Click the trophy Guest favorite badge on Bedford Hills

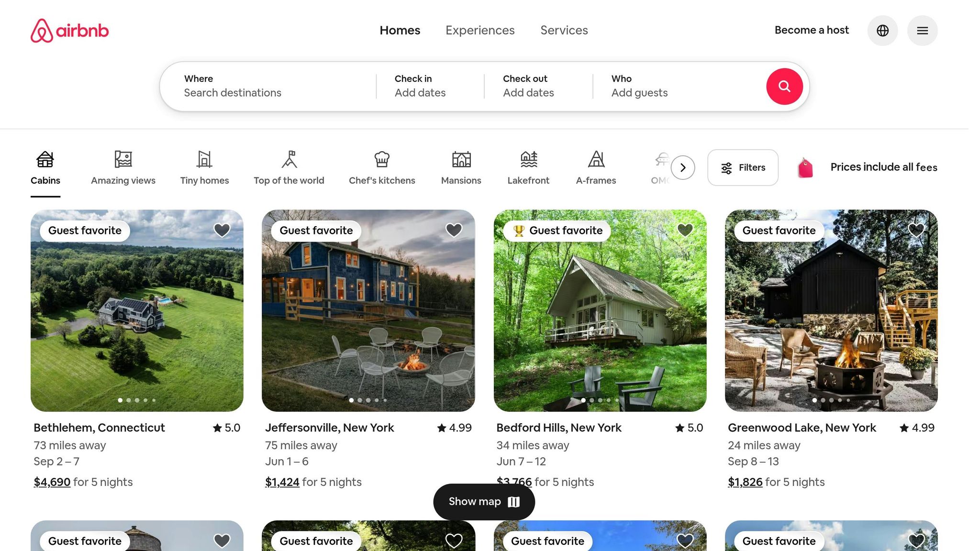(557, 231)
